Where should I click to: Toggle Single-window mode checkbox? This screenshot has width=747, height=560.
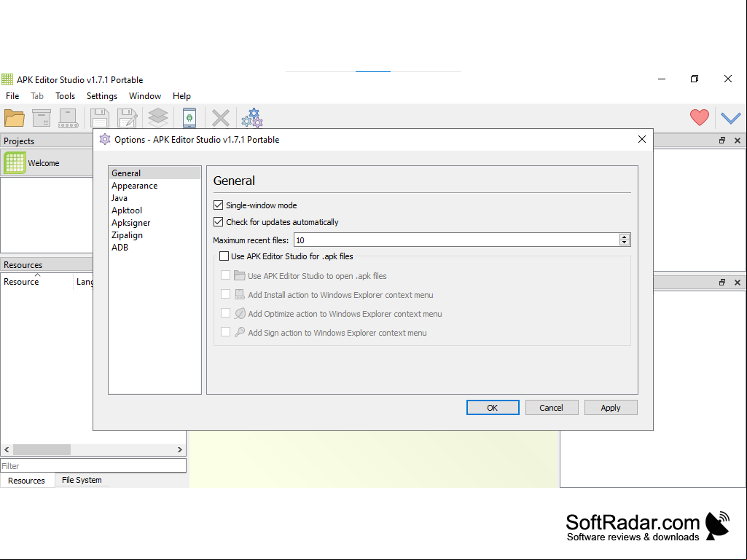[218, 205]
